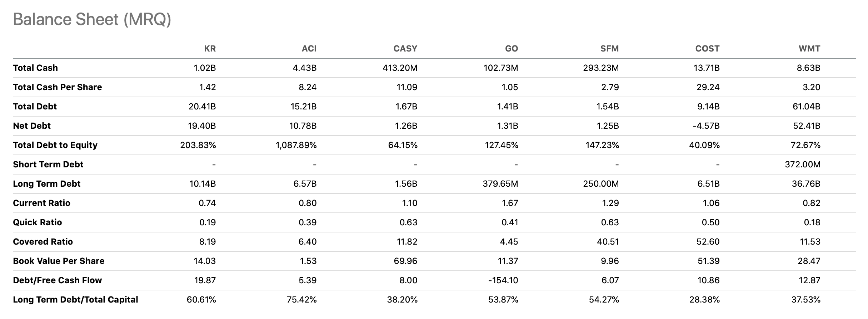Select COST's -4.57B net debt value
868x319 pixels.
pyautogui.click(x=706, y=126)
